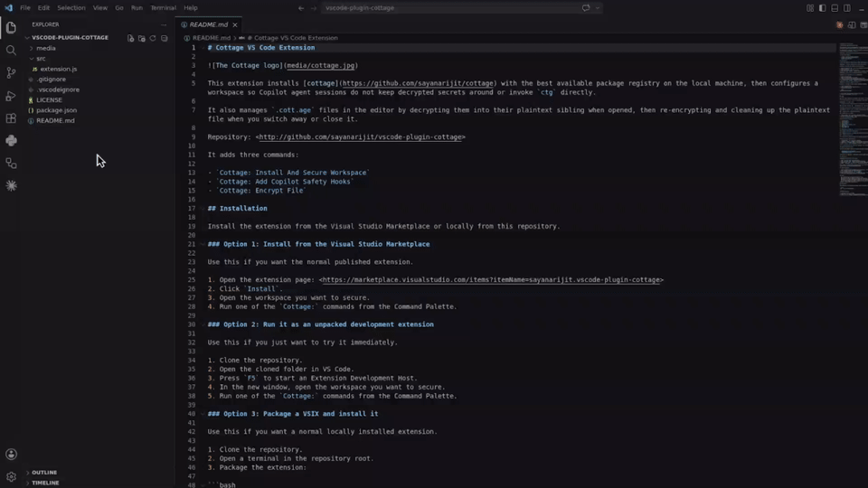Fold the Option 1 heading section
Image resolution: width=868 pixels, height=488 pixels.
tap(203, 244)
